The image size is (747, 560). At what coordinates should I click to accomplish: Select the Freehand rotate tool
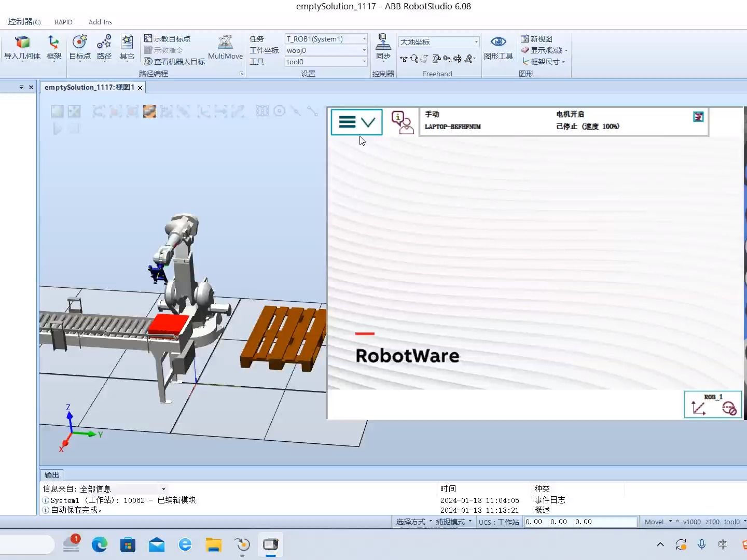(413, 59)
